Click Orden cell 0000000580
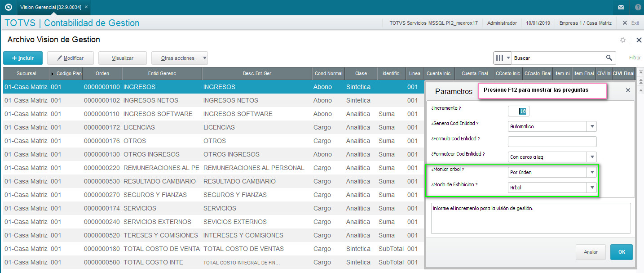The image size is (644, 273). pyautogui.click(x=102, y=262)
